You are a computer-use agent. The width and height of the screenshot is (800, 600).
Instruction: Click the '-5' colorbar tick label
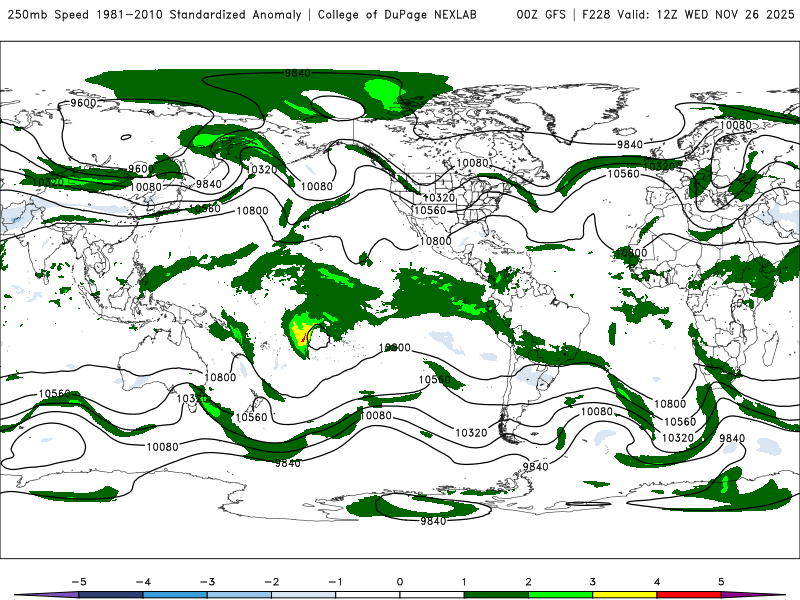(x=79, y=582)
